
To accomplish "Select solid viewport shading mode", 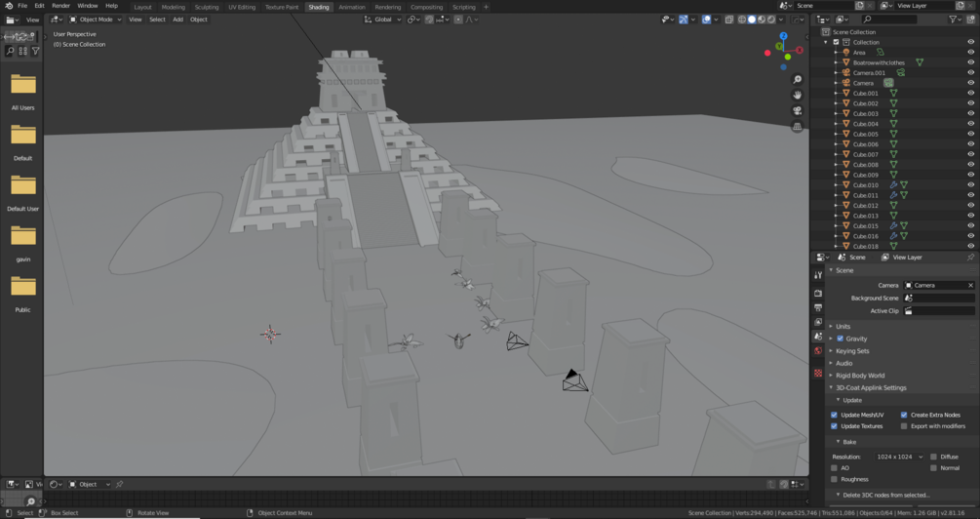I will pos(752,20).
